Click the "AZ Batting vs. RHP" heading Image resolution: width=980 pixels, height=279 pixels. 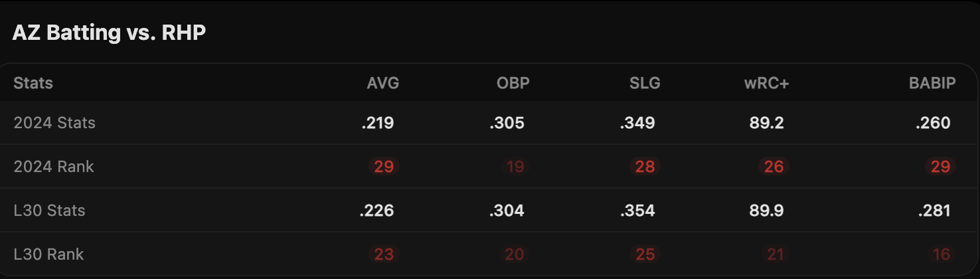[109, 33]
